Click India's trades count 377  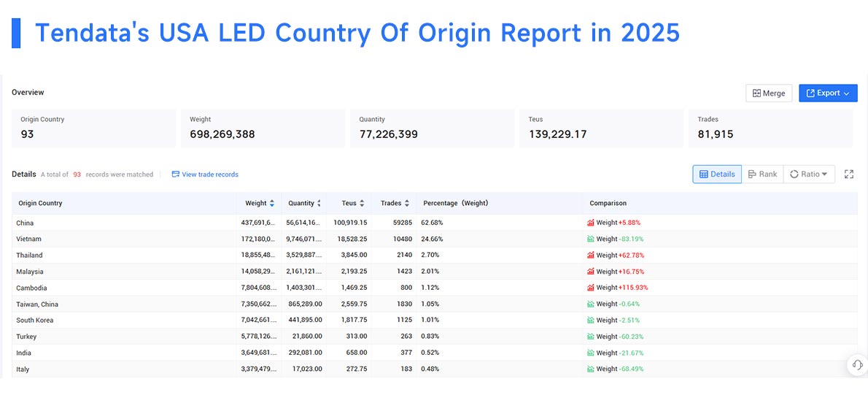406,353
